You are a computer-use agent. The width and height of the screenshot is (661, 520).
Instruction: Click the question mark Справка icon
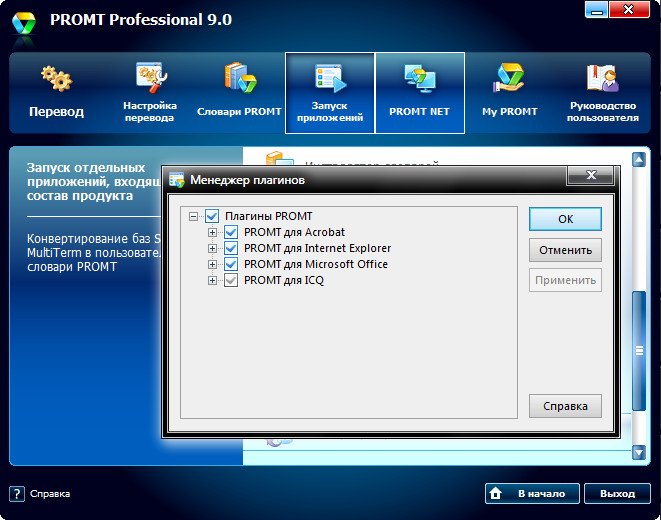click(16, 493)
